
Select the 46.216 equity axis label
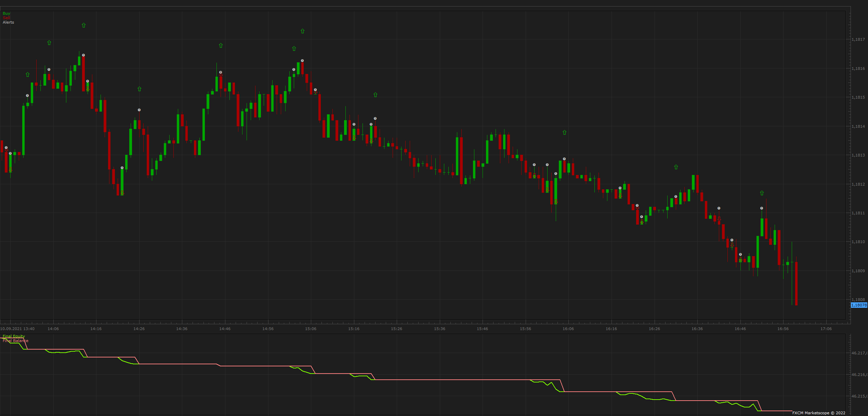pyautogui.click(x=859, y=375)
